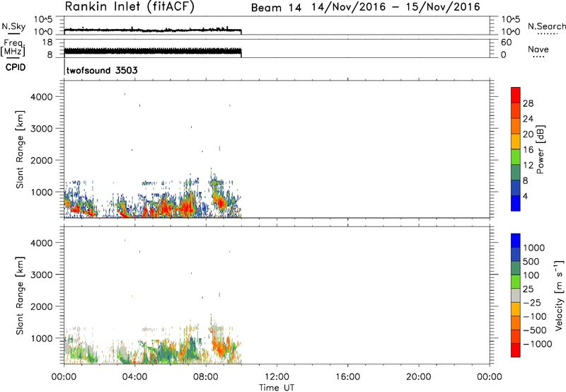Click the 'Velocity [m s-1]' color bar label
Image resolution: width=566 pixels, height=392 pixels.
click(559, 295)
